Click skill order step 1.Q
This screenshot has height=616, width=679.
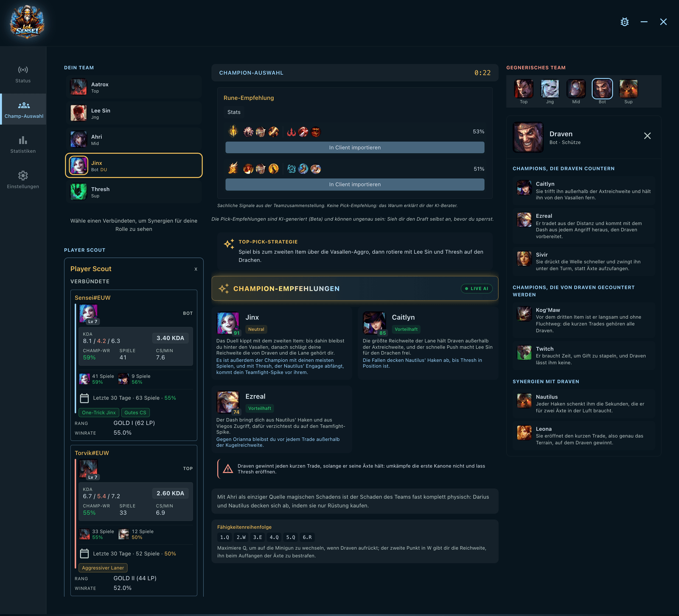pyautogui.click(x=224, y=537)
